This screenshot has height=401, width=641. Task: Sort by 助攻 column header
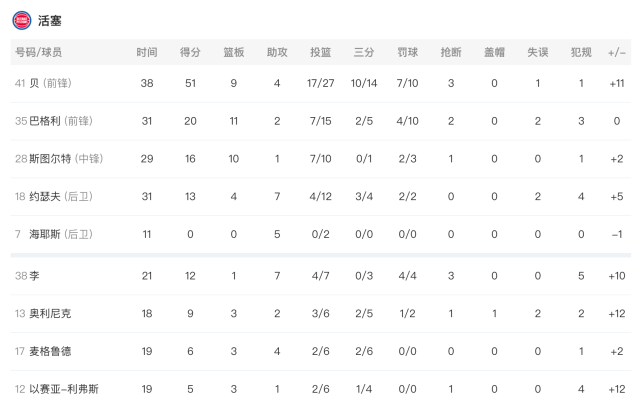pyautogui.click(x=277, y=52)
